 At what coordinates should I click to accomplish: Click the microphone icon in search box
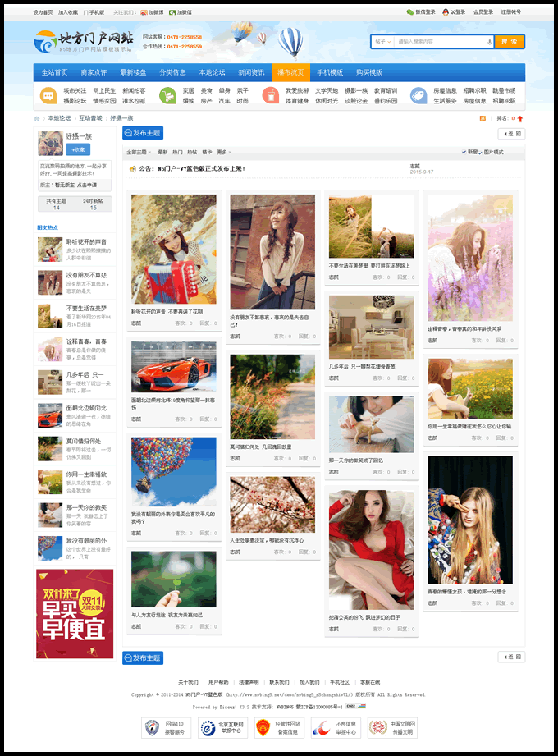pos(490,42)
